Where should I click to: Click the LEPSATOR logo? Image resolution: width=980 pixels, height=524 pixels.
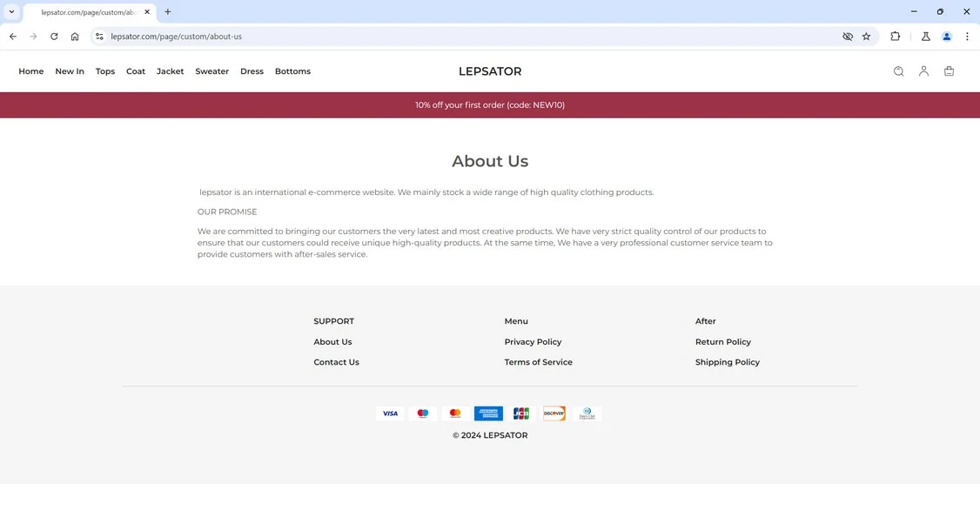(x=490, y=71)
